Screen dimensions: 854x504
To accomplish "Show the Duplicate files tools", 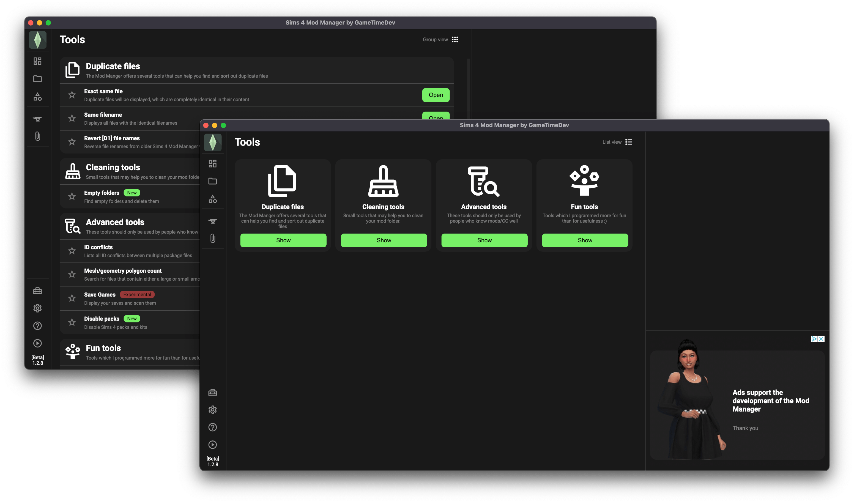I will 283,240.
